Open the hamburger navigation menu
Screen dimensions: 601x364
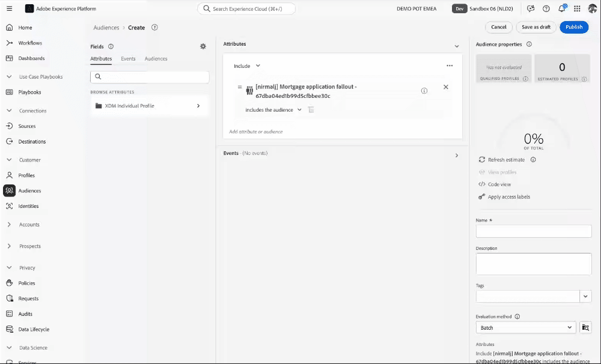pos(9,8)
